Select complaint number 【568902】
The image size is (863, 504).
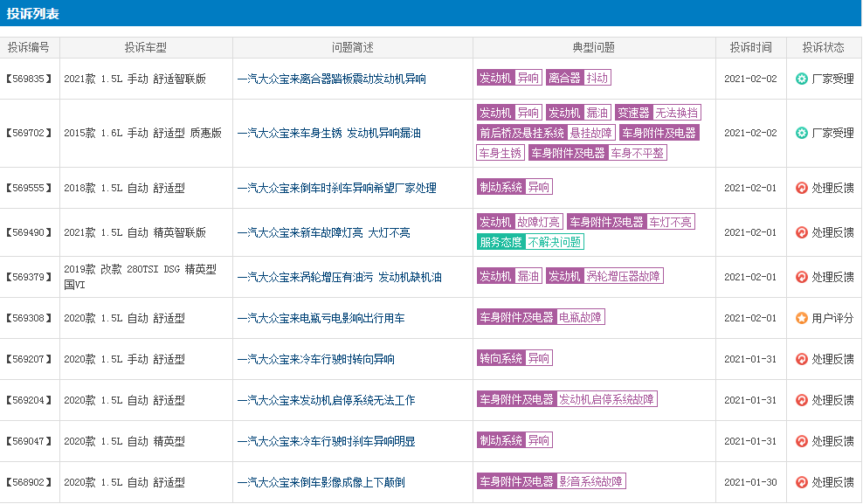coord(29,482)
